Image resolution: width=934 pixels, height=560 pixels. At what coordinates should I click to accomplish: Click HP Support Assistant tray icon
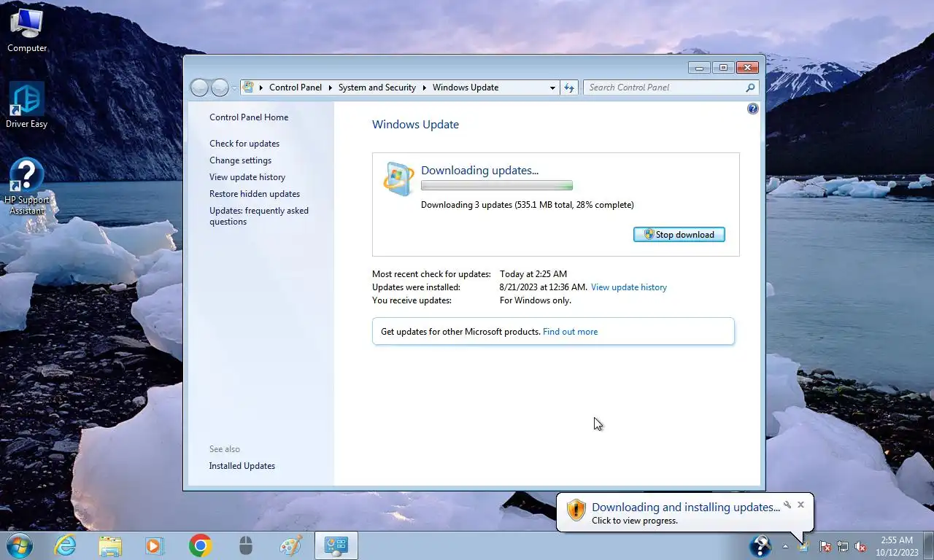760,546
